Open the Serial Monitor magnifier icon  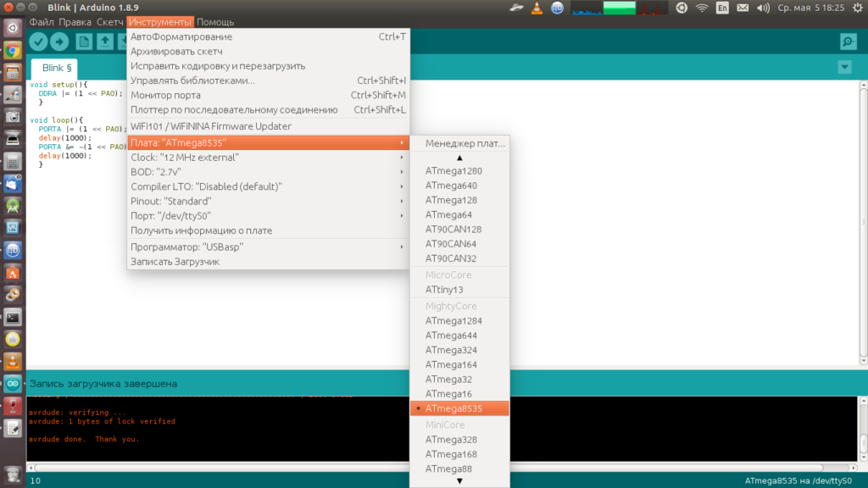847,42
